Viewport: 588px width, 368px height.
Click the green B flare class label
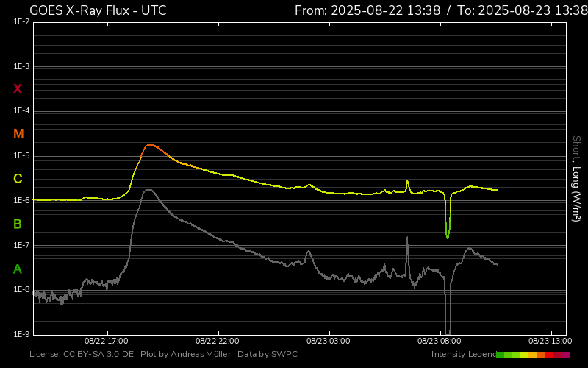click(x=17, y=224)
